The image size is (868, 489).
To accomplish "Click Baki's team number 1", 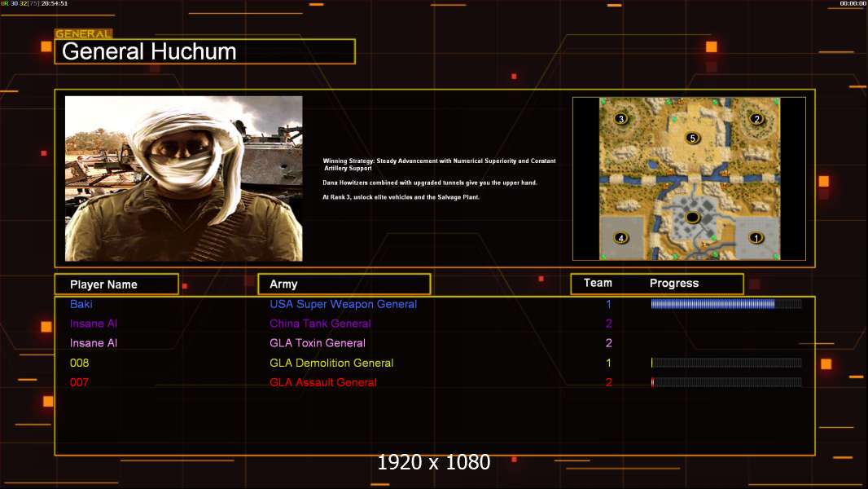I will [x=608, y=304].
